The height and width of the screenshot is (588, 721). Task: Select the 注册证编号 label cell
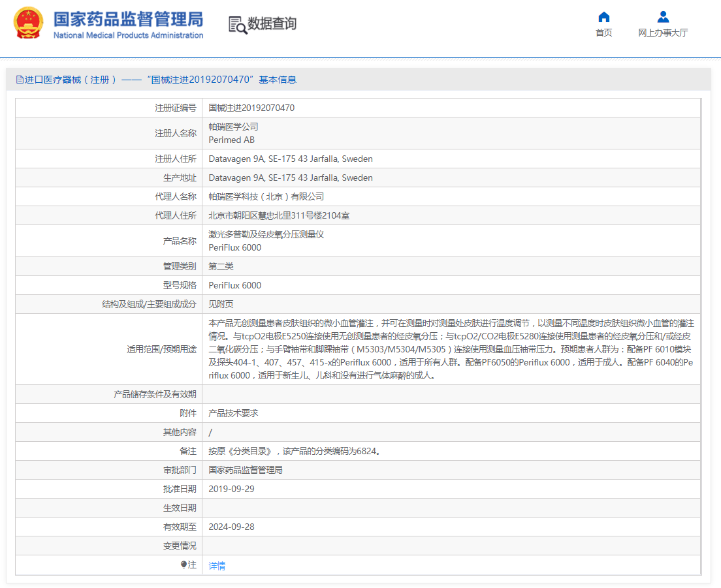[108, 108]
